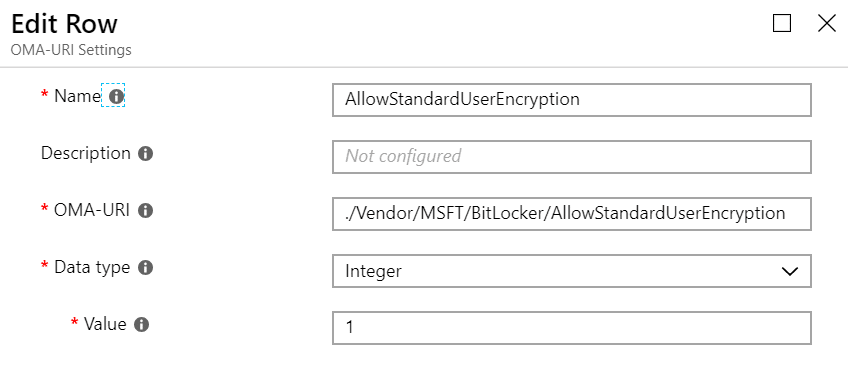Close the Edit Row panel

(x=827, y=23)
